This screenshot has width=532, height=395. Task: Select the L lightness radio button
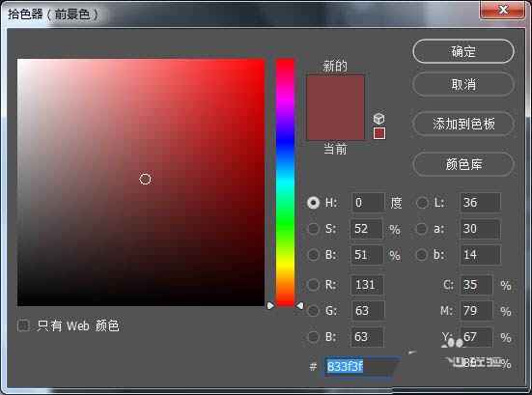(422, 203)
